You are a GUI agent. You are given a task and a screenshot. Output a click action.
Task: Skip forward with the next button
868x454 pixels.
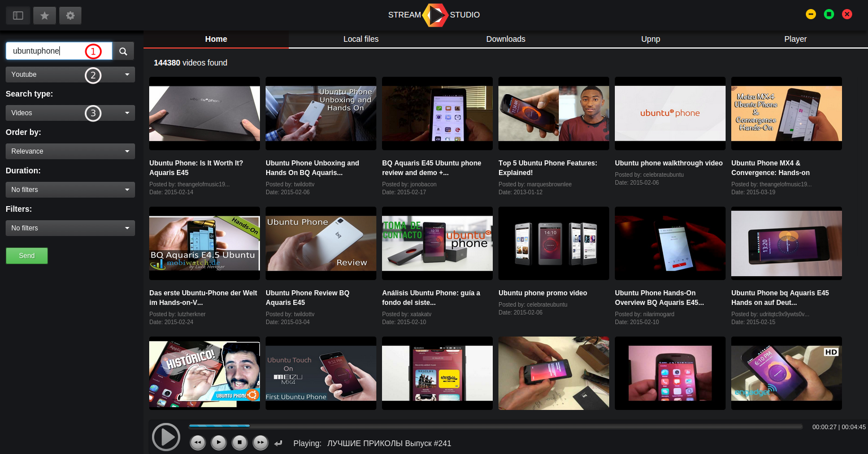tap(260, 443)
